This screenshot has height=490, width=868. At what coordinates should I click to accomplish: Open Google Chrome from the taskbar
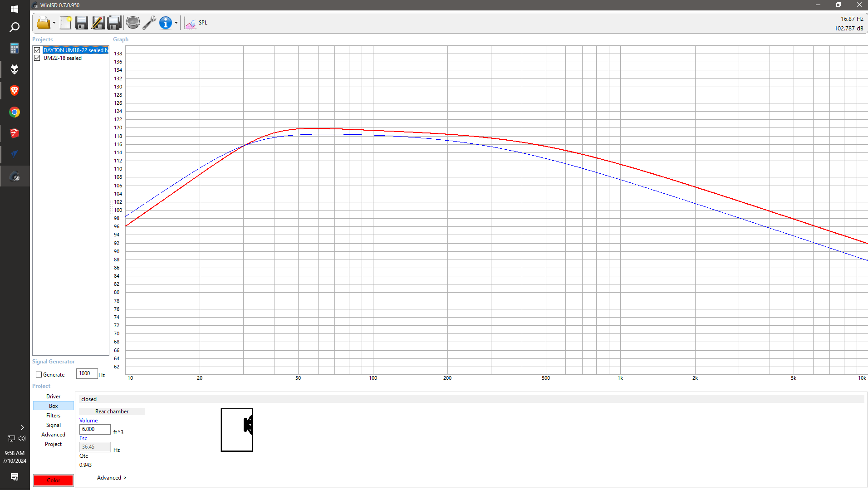click(x=15, y=112)
